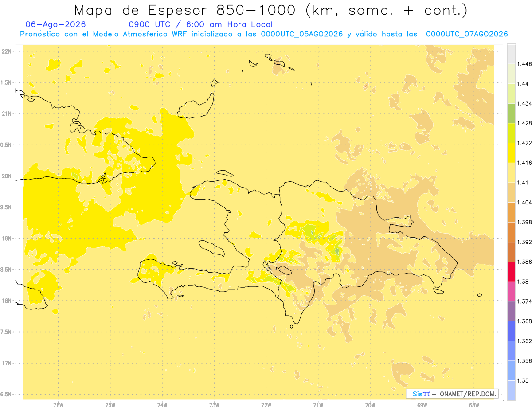This screenshot has height=411, width=532.
Task: Click the colorbar value 1.356
Action: click(x=524, y=360)
